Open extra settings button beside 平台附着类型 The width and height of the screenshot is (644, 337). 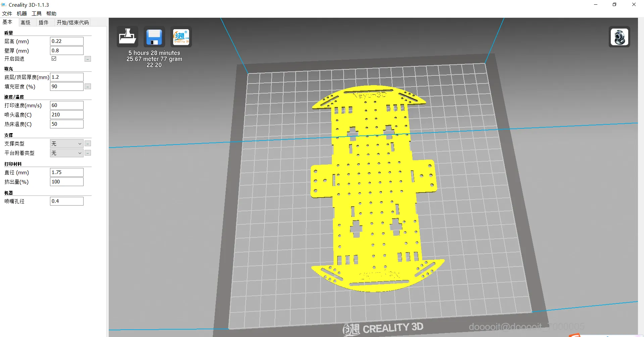88,153
